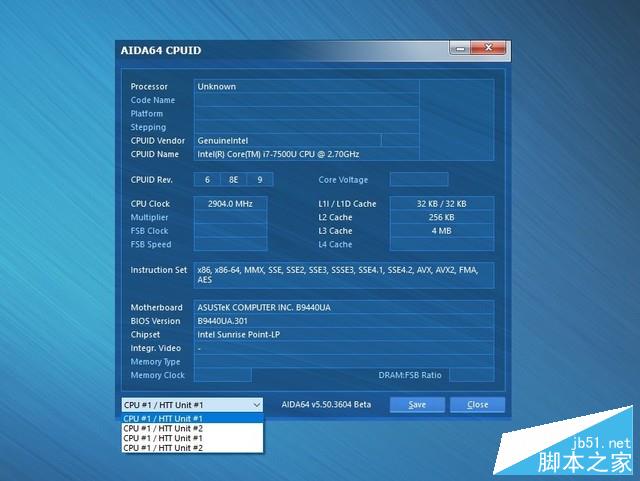This screenshot has height=481, width=640.
Task: Click the 'AIDA64 v5.50.3604 Beta' version label
Action: coord(326,405)
